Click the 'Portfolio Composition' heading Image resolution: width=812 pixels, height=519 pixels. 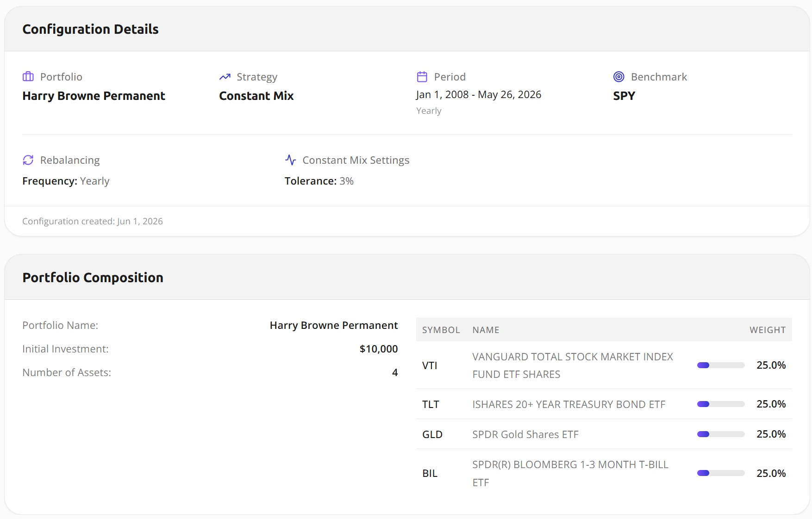pyautogui.click(x=93, y=278)
